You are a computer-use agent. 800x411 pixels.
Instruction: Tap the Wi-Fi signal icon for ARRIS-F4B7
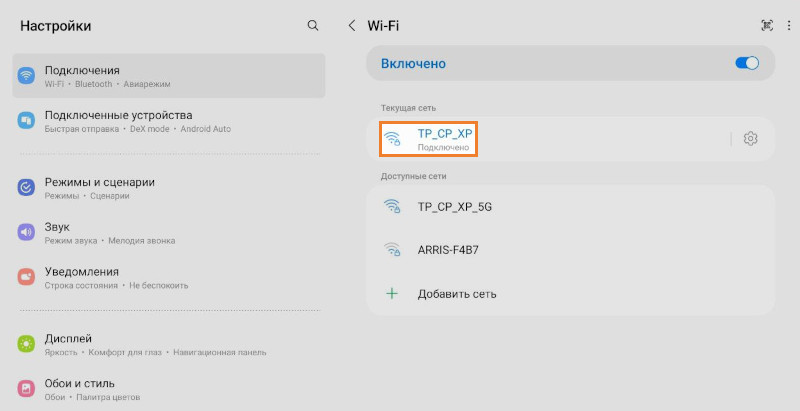coord(393,250)
